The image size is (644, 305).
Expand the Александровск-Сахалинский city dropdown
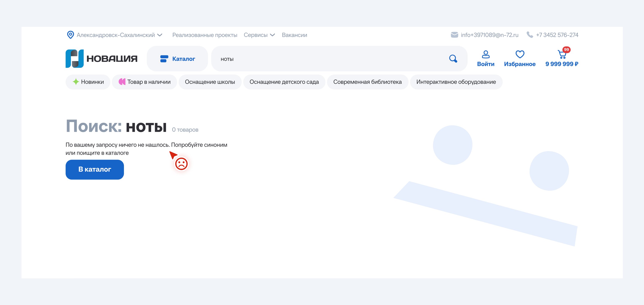point(119,35)
